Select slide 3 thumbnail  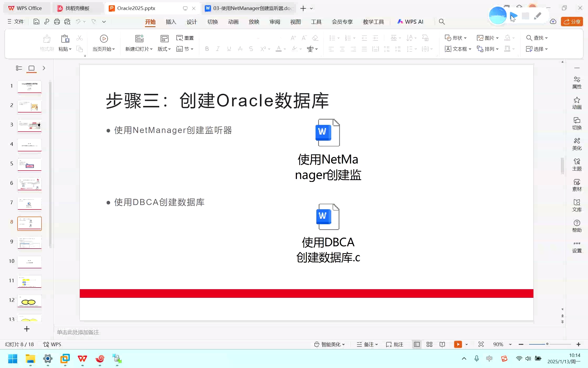click(x=29, y=126)
